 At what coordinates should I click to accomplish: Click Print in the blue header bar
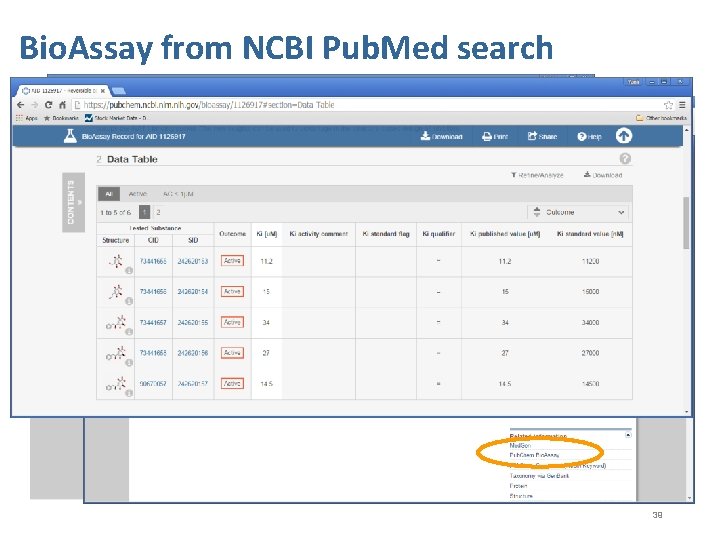click(495, 136)
